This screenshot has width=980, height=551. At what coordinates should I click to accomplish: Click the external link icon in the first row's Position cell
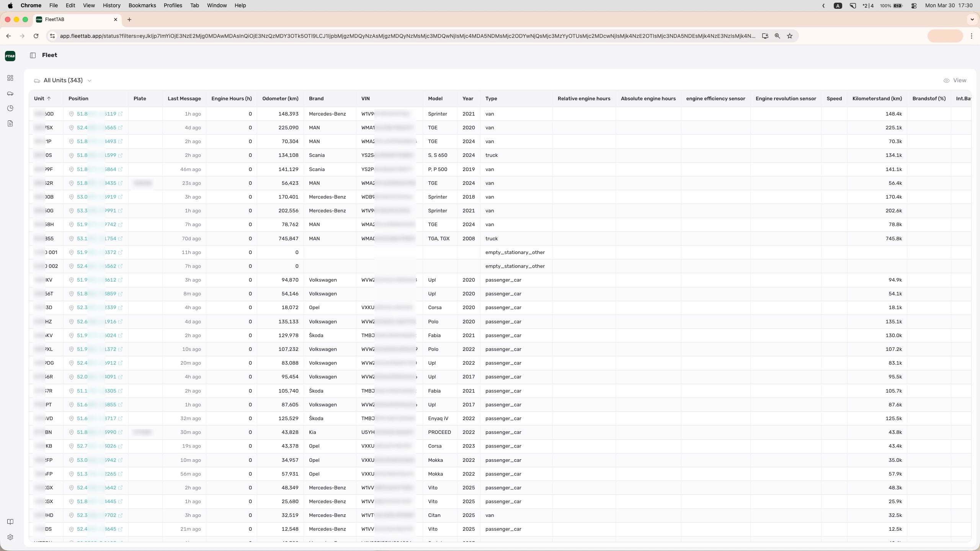tap(121, 114)
